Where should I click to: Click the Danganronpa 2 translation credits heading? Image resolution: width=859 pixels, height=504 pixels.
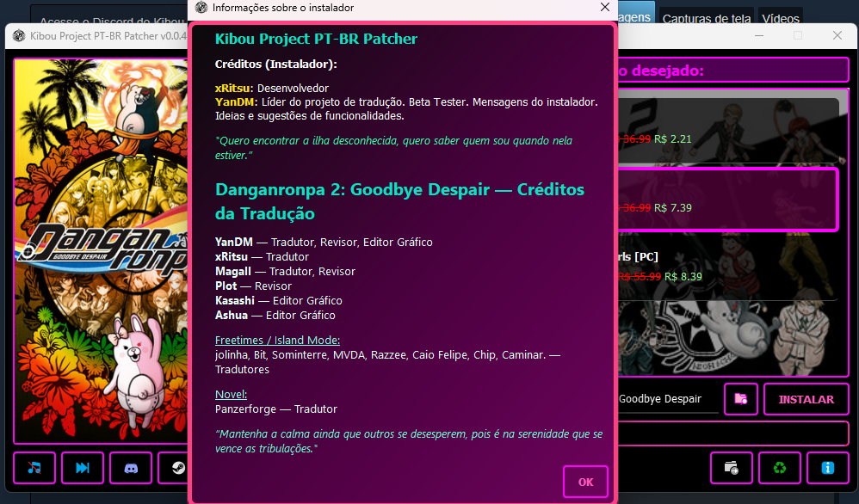399,201
